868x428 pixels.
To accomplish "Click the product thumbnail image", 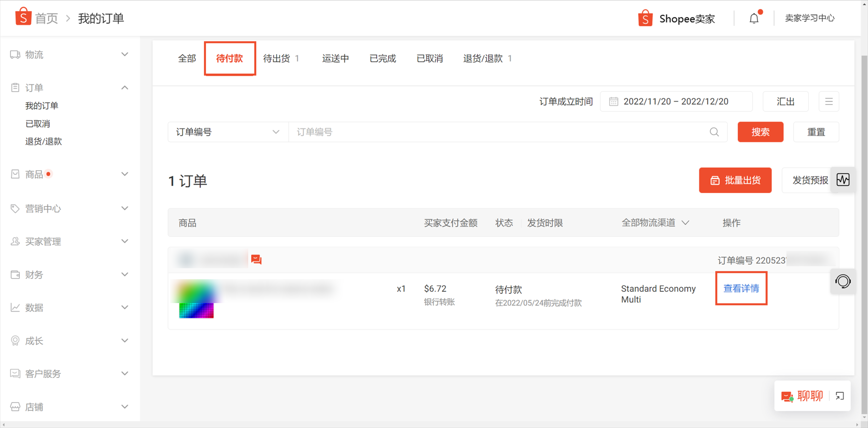I will pyautogui.click(x=196, y=299).
